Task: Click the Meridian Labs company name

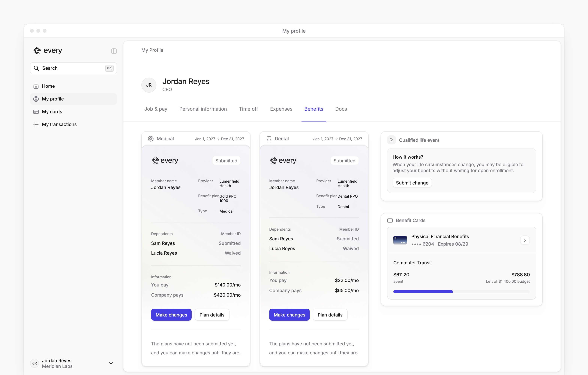Action: click(57, 366)
